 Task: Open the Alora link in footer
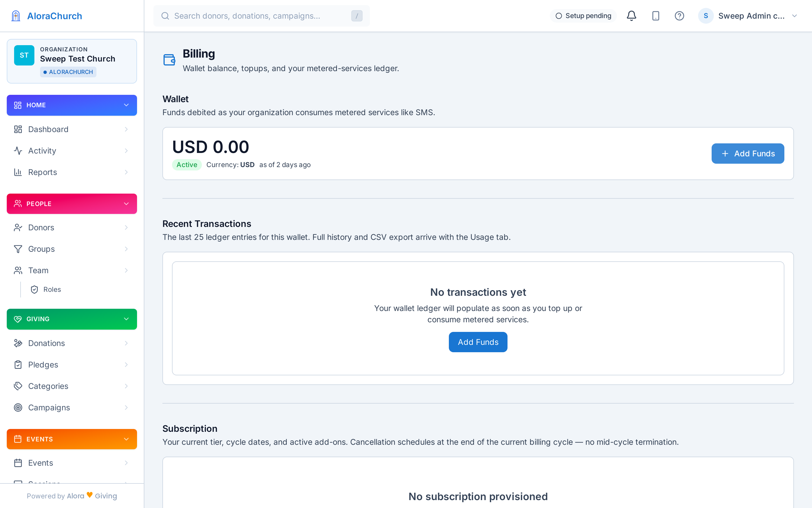(x=76, y=496)
